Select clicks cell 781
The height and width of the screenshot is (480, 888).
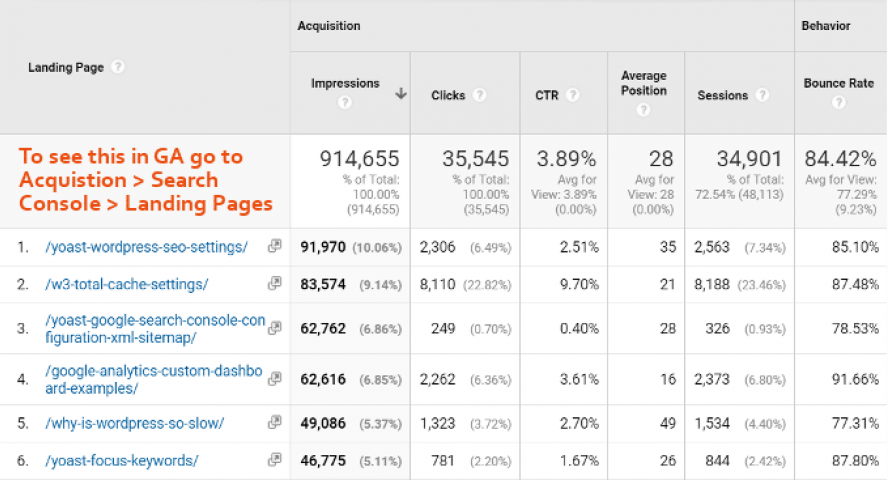[443, 461]
